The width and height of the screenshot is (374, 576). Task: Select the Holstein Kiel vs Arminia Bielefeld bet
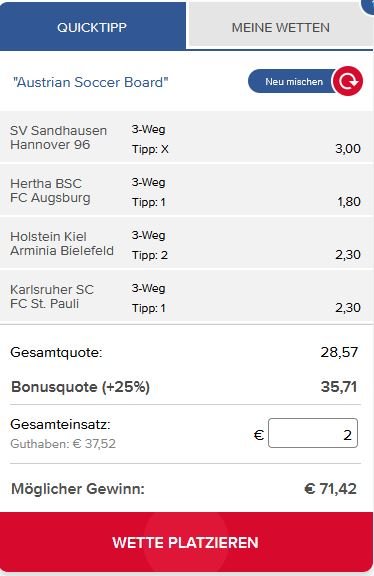186,243
